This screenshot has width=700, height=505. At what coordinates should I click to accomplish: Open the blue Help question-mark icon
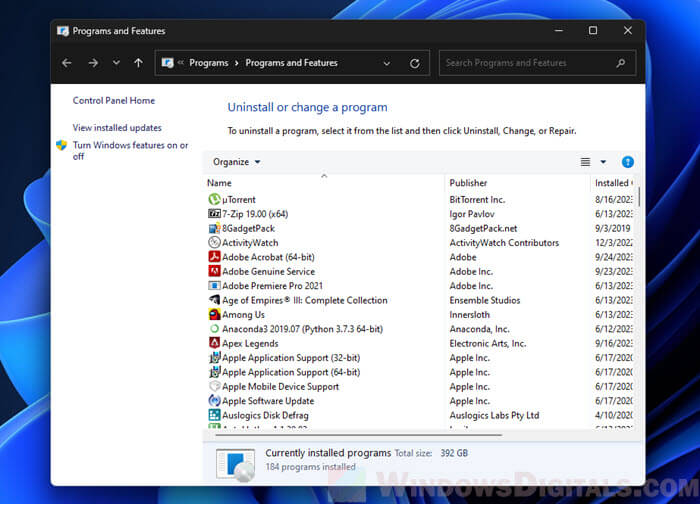pos(627,162)
